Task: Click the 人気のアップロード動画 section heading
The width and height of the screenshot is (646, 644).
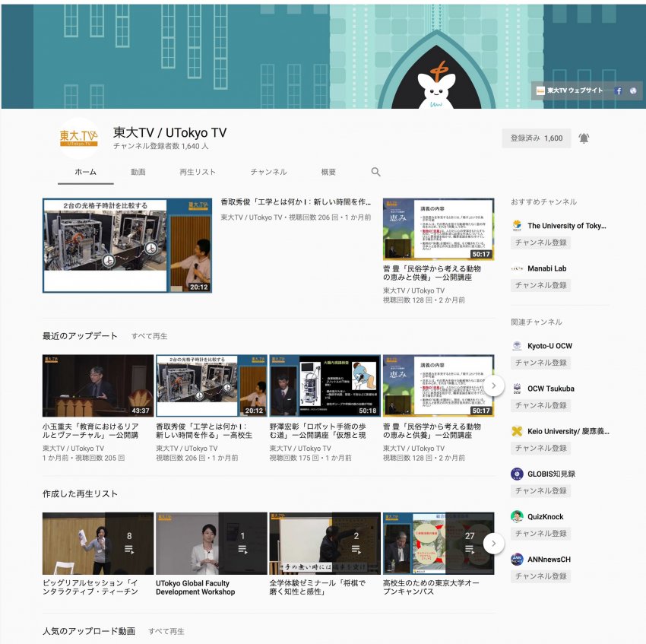Action: [x=89, y=631]
